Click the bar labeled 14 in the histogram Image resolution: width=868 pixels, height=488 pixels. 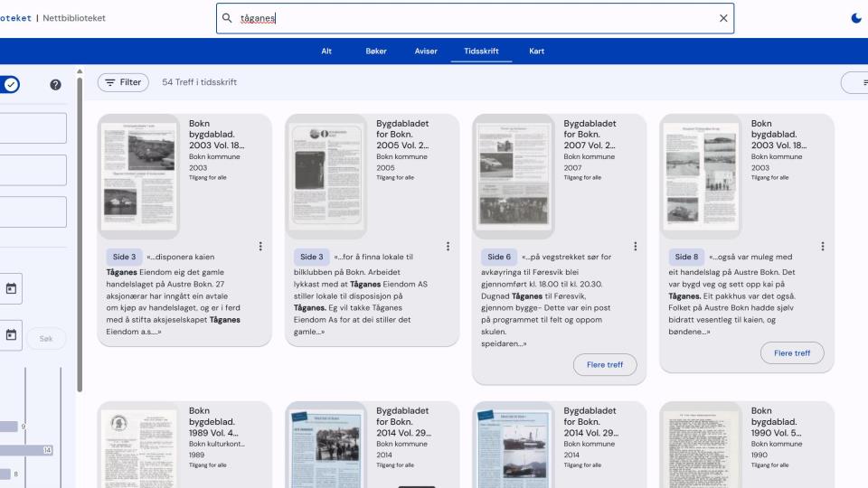point(27,450)
